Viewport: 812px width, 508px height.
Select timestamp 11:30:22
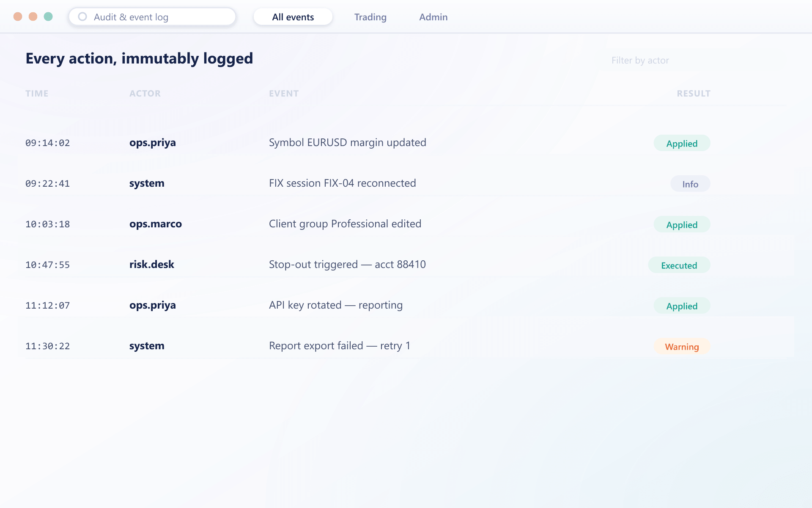[47, 346]
